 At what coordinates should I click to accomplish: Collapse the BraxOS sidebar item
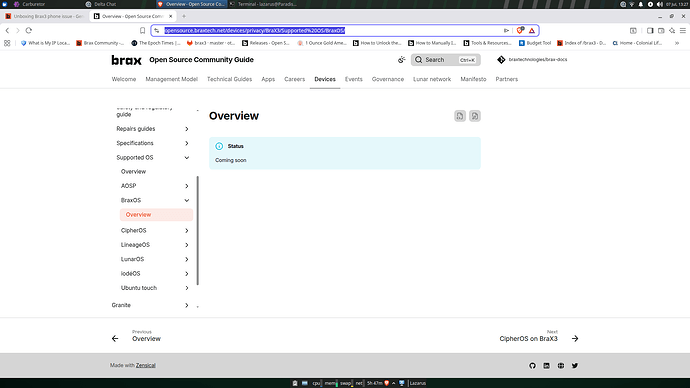[x=187, y=200]
